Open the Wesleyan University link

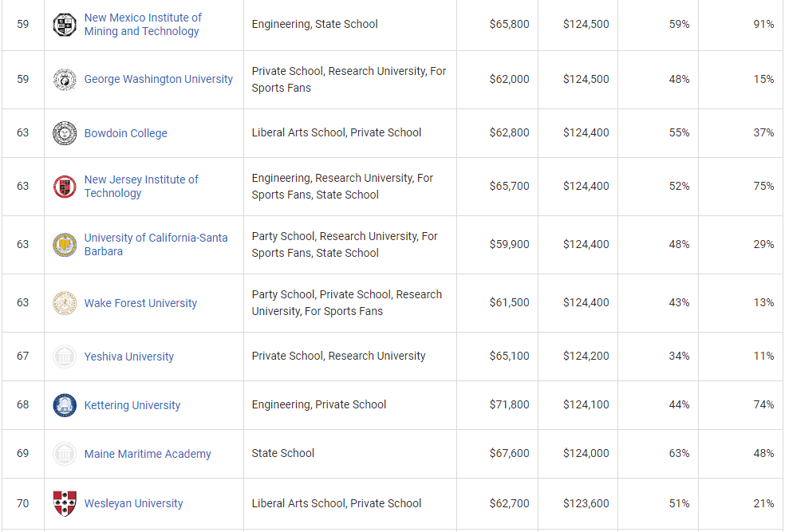click(x=133, y=504)
